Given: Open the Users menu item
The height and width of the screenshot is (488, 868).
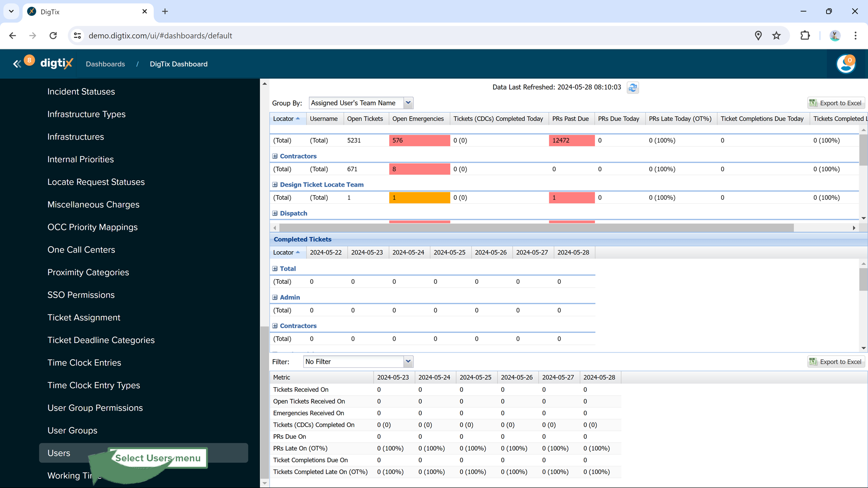Looking at the screenshot, I should 59,453.
